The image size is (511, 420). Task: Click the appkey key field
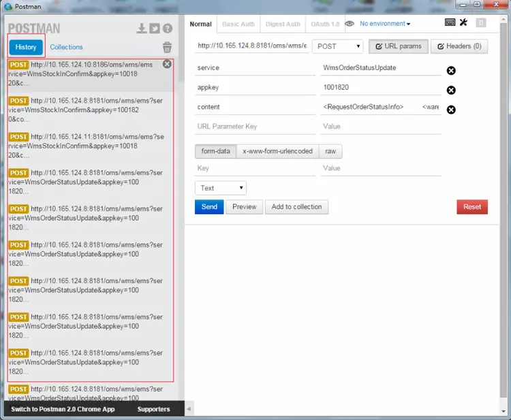[255, 88]
